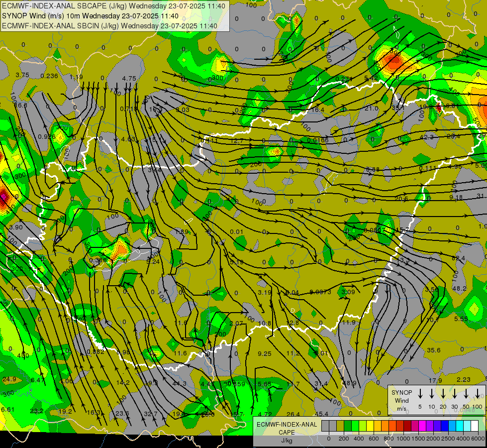Click the map value '82.4'
Screen dimensions: 487x448
459,258
